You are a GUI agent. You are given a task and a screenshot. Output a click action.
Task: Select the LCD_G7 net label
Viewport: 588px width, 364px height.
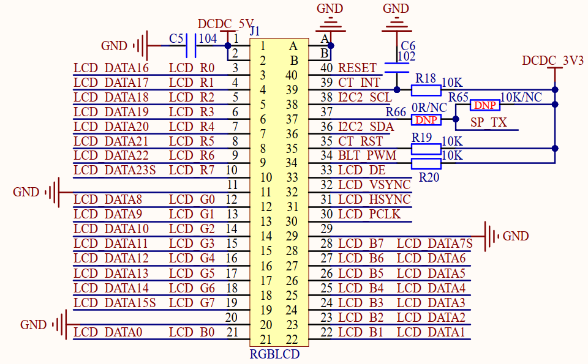(x=192, y=303)
